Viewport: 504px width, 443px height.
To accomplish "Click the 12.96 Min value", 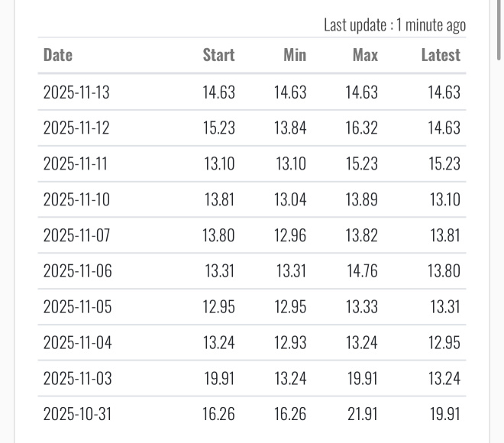I will click(x=290, y=236).
